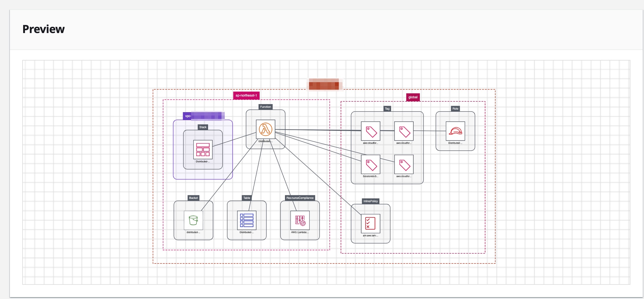
Task: Click the ap-northeast-1 region label
Action: 246,96
